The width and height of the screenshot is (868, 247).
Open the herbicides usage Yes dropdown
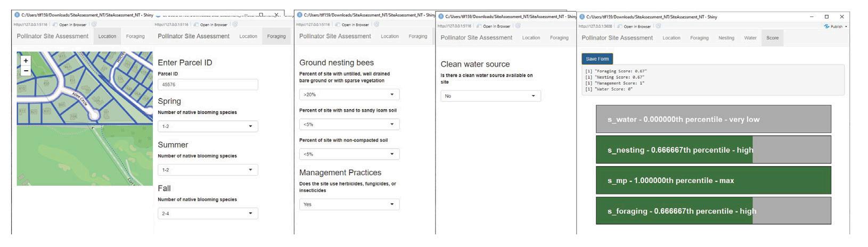349,204
